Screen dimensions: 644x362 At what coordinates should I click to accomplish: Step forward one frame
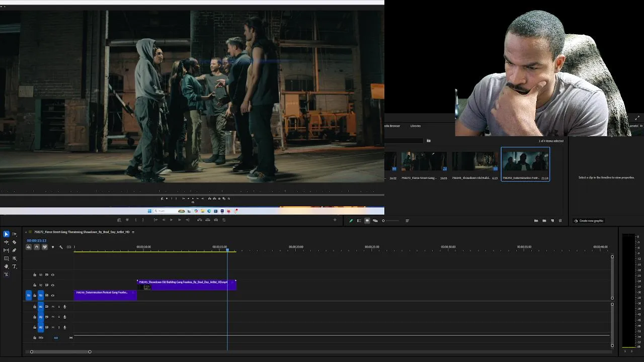(179, 220)
